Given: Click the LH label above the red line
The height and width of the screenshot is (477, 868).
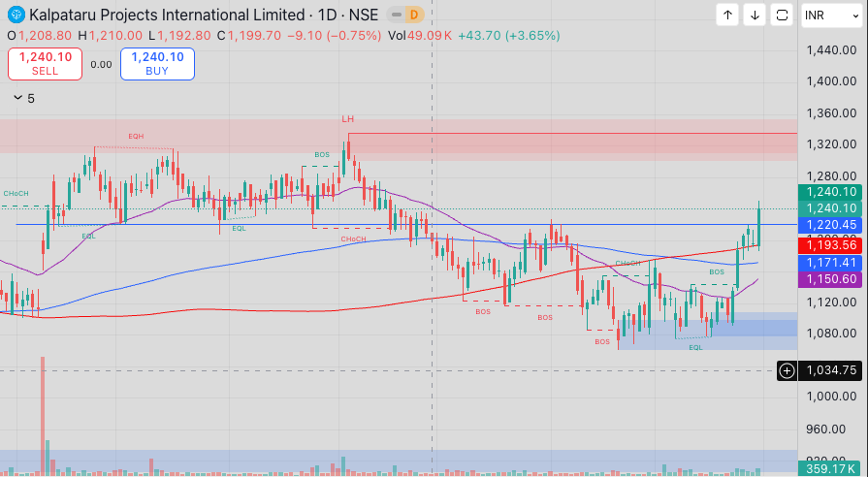Looking at the screenshot, I should point(347,119).
